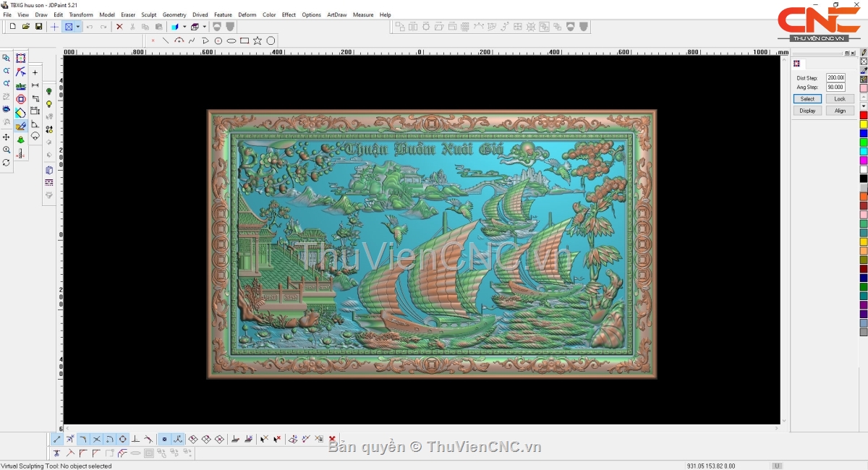This screenshot has width=868, height=470.
Task: Open the Sculpt menu
Action: 149,14
